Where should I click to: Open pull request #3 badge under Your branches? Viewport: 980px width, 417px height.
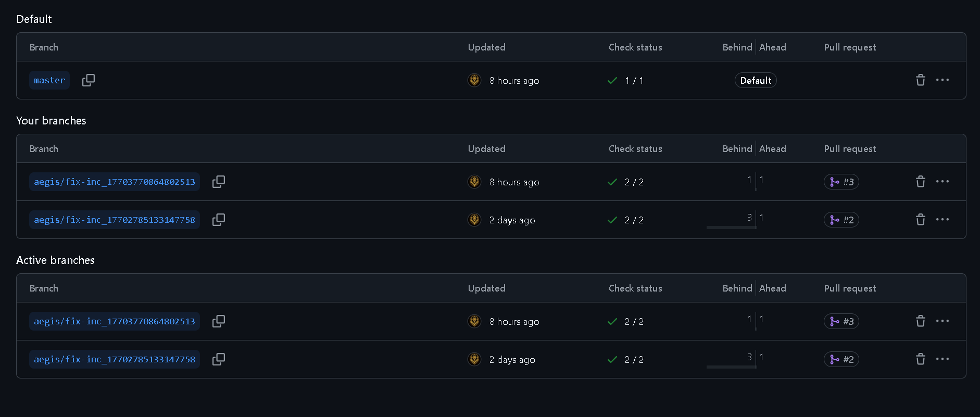tap(841, 182)
